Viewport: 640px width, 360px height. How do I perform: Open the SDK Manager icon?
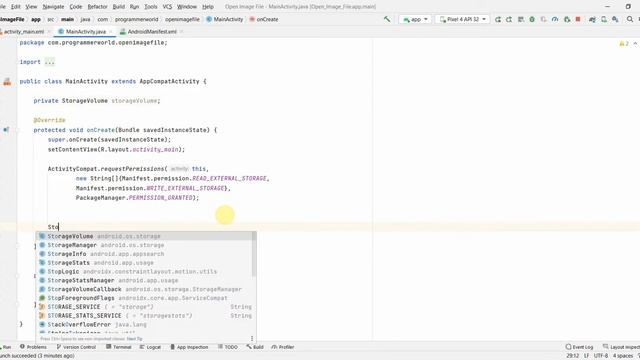click(615, 19)
